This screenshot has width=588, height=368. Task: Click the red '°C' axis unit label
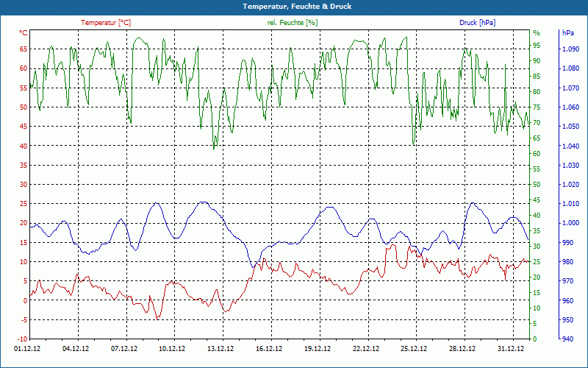point(24,32)
